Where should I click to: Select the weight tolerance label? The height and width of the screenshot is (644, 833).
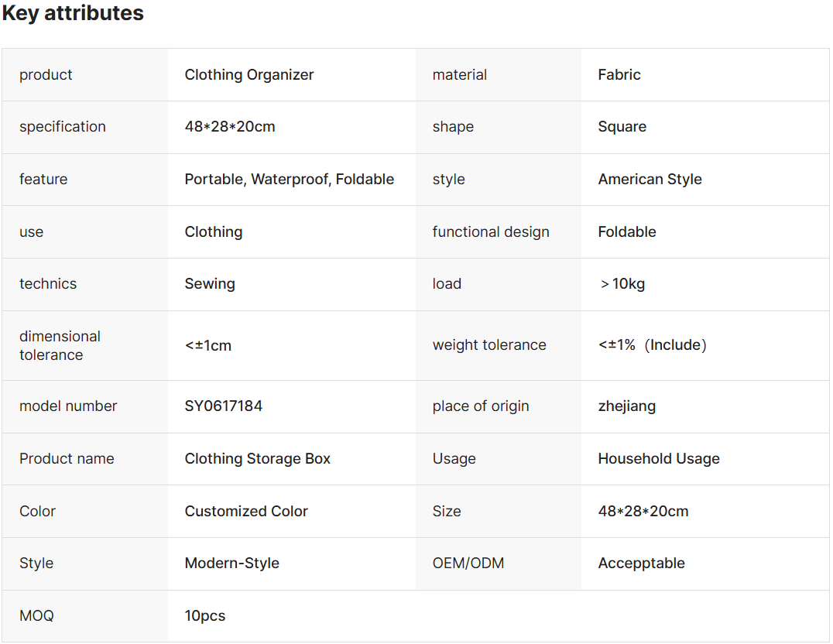click(x=489, y=345)
